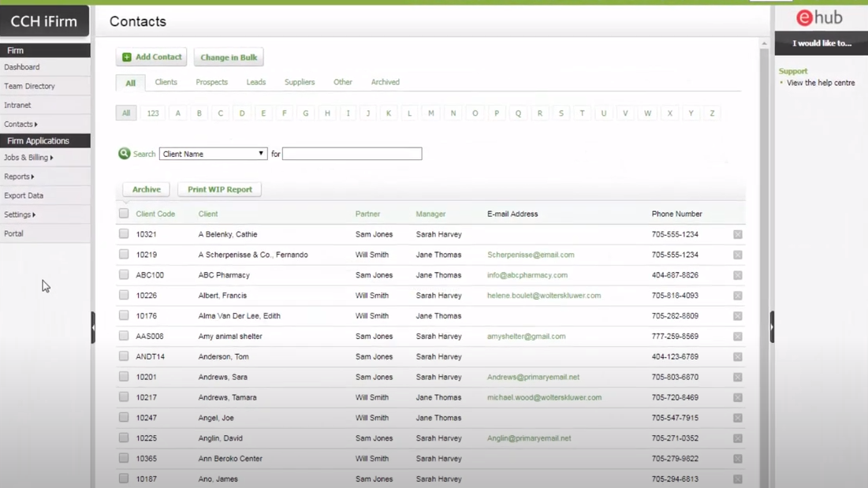868x488 pixels.
Task: Click the CCH iFirm logo
Action: [45, 20]
